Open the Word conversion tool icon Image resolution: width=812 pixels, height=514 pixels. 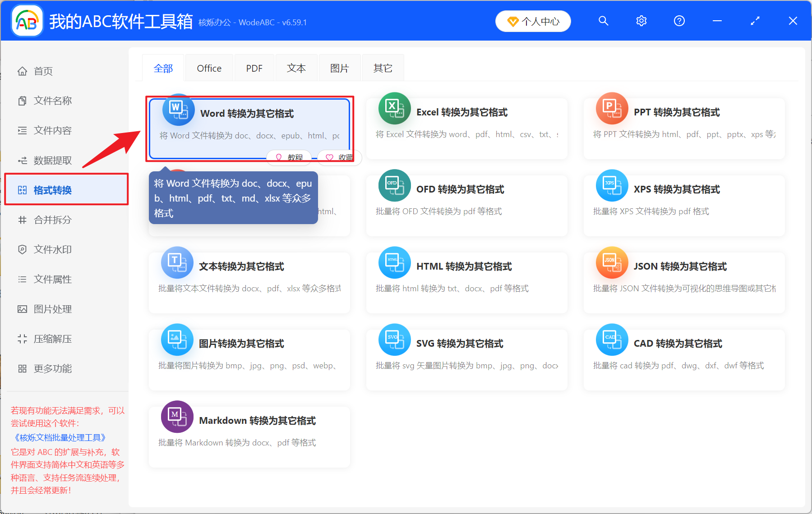point(178,110)
